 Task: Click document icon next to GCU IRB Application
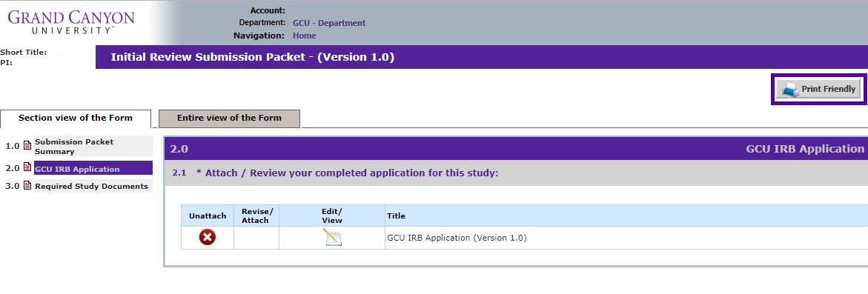point(27,167)
